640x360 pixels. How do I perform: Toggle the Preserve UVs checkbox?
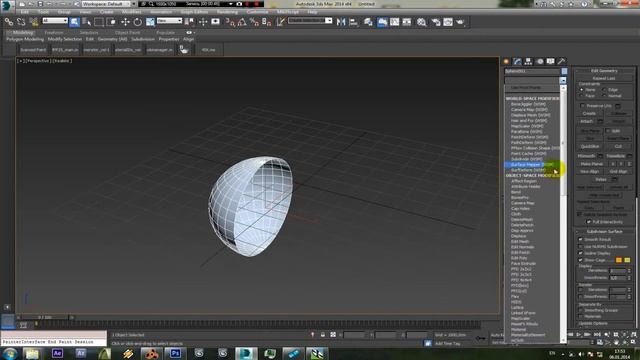click(x=582, y=106)
